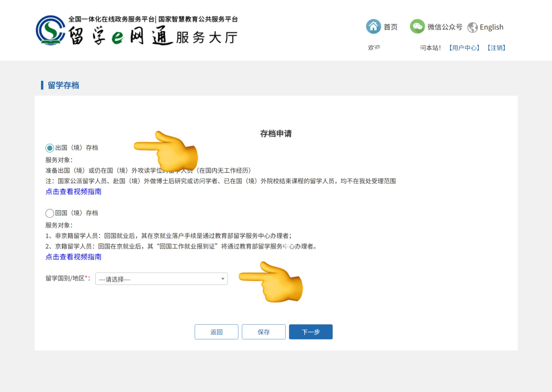Viewport: 552px width, 392px height.
Task: Click the blue house home icon
Action: (373, 27)
